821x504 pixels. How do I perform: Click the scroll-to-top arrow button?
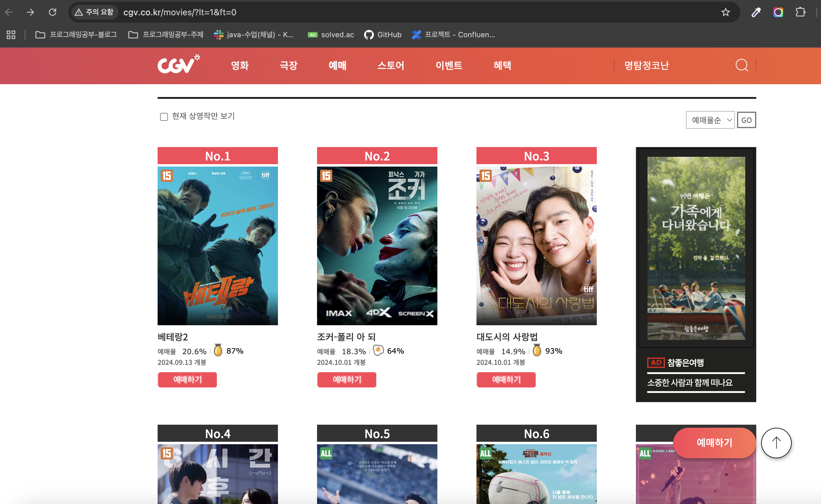pyautogui.click(x=776, y=443)
